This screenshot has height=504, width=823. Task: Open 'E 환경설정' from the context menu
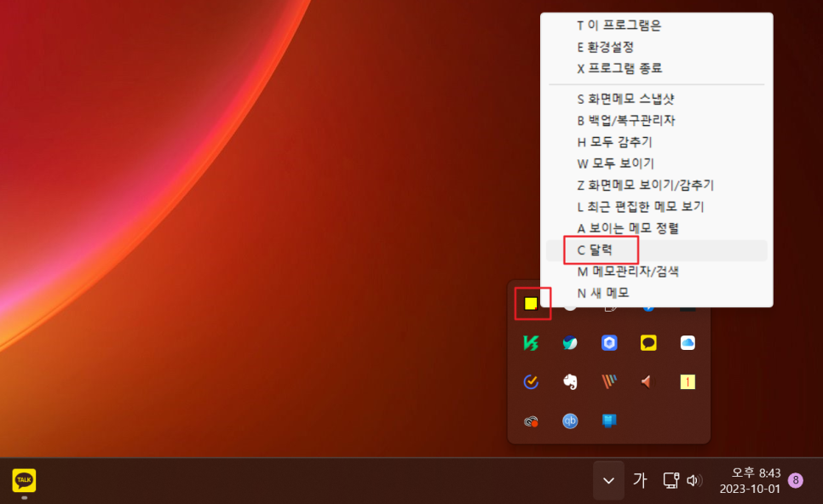[x=657, y=47]
